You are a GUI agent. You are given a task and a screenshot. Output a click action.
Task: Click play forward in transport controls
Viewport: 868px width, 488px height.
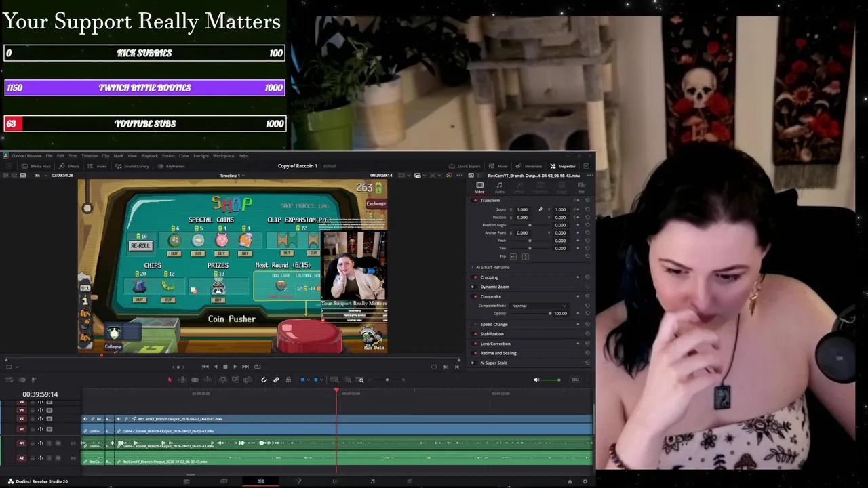235,367
